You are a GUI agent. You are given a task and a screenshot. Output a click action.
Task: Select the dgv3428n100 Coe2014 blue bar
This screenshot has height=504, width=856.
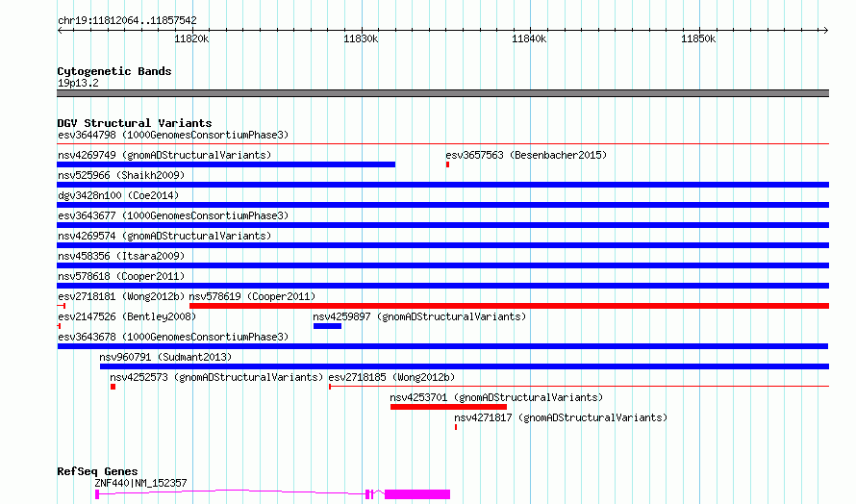(442, 205)
